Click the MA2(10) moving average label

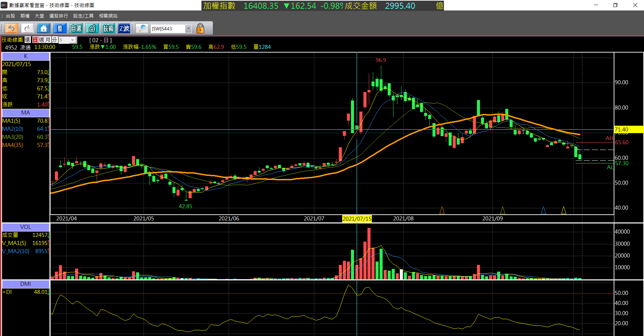pyautogui.click(x=13, y=129)
